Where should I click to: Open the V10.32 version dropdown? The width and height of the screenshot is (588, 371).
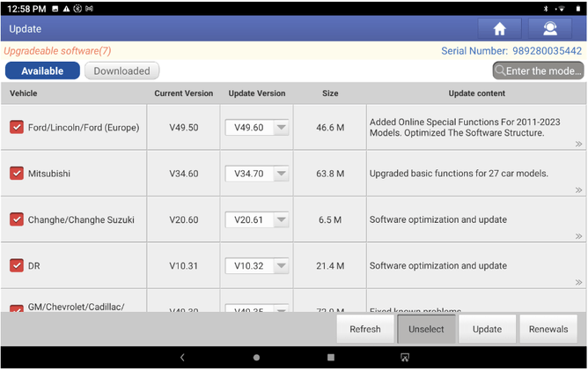[x=257, y=266]
